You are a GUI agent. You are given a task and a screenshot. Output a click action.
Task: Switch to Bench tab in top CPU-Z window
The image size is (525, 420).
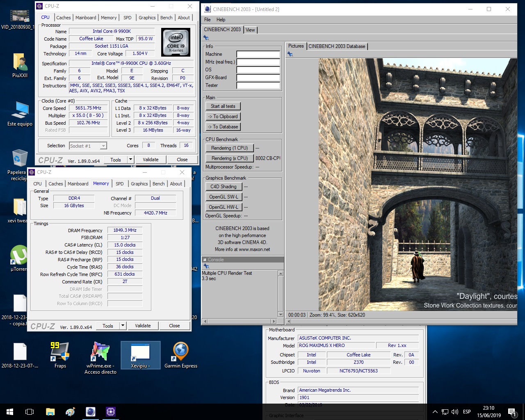coord(166,18)
